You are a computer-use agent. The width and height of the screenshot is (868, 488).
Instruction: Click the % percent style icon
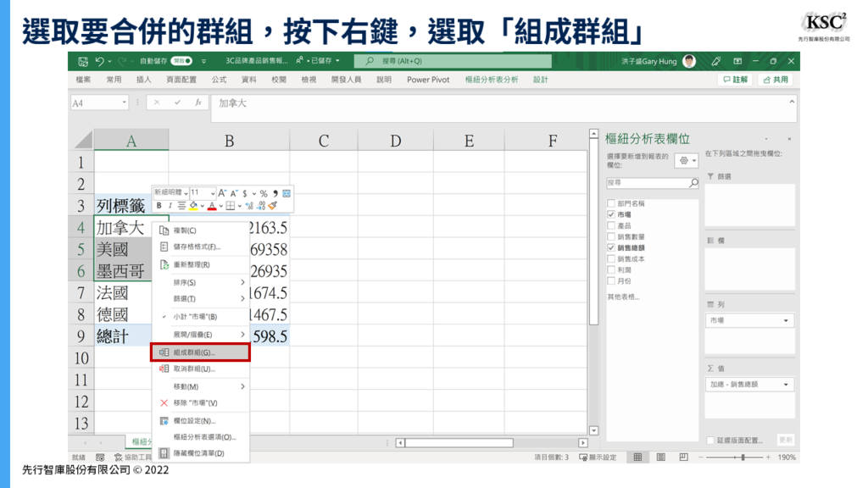click(x=264, y=194)
